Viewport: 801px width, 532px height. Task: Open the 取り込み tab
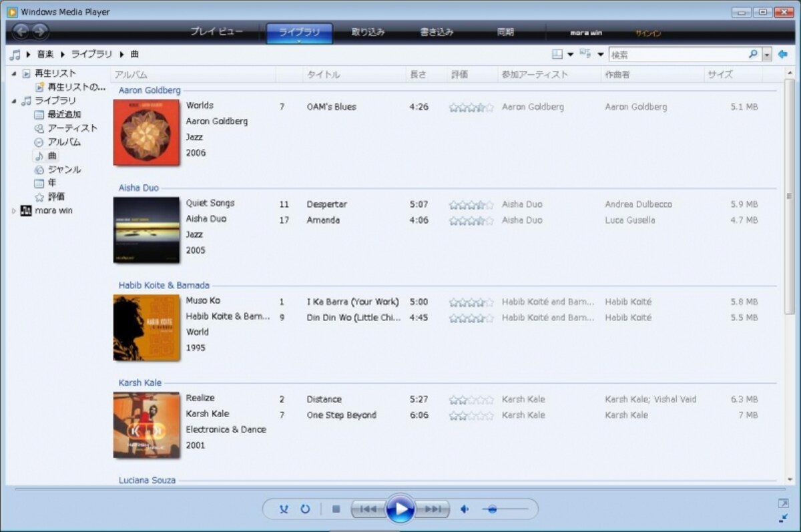[368, 32]
